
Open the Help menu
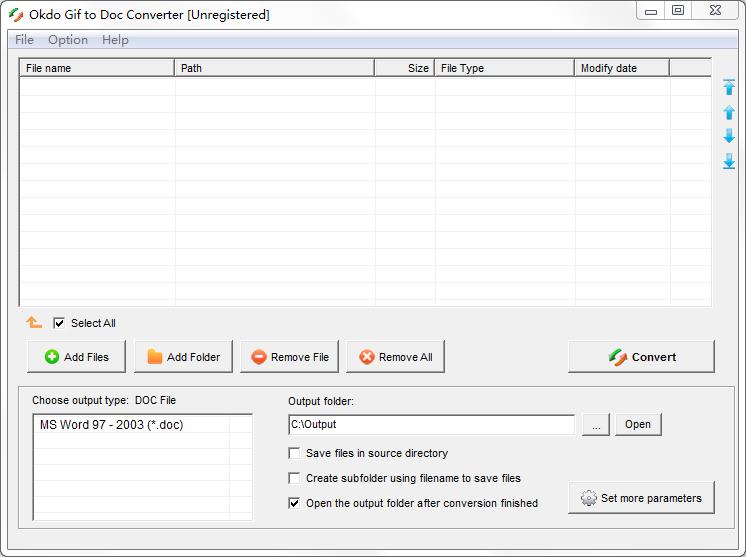(x=115, y=40)
